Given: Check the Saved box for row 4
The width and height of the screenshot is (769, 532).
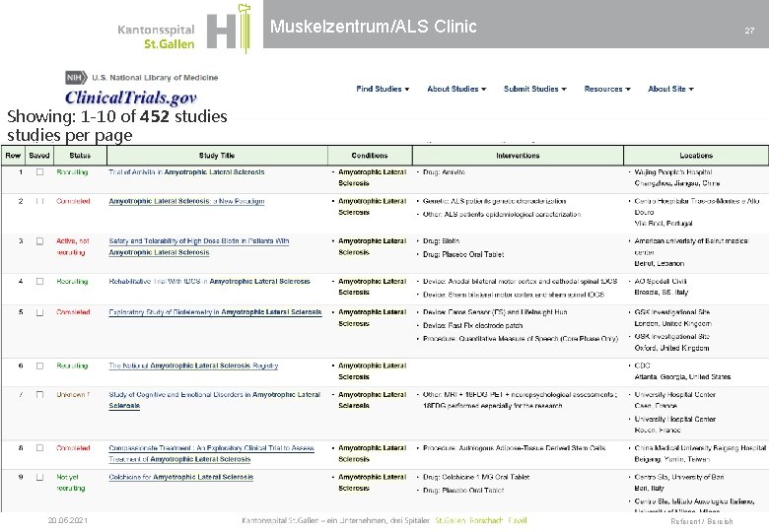Looking at the screenshot, I should (x=39, y=281).
